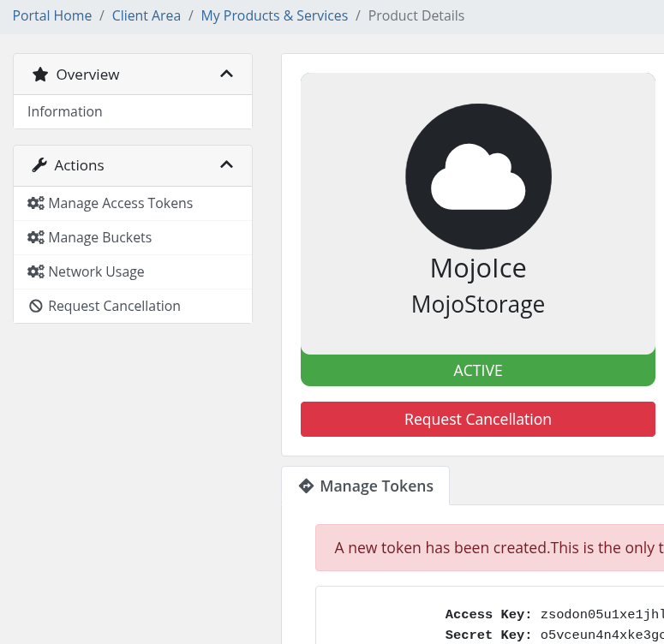Image resolution: width=664 pixels, height=644 pixels.
Task: Click the gears icon beside Network Usage
Action: tap(36, 271)
